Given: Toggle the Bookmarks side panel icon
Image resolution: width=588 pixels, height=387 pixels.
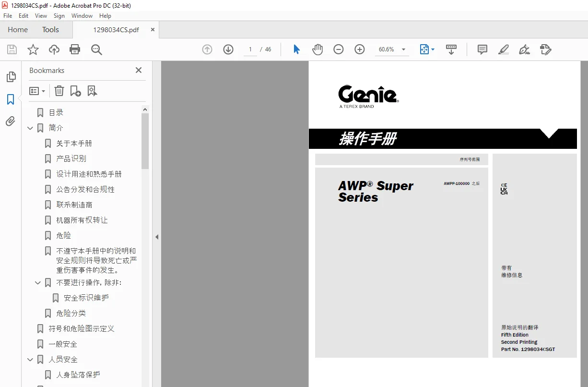Looking at the screenshot, I should (x=11, y=99).
